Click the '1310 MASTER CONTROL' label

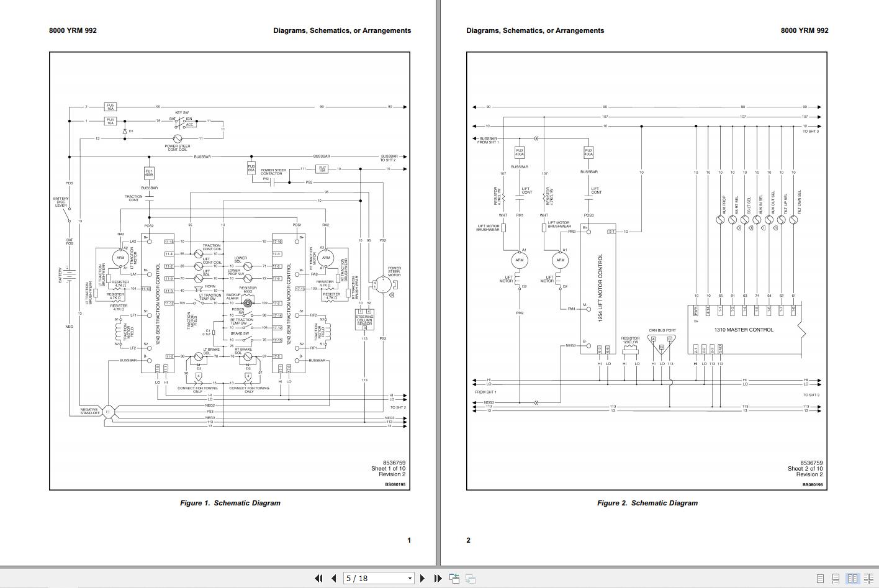coord(744,330)
